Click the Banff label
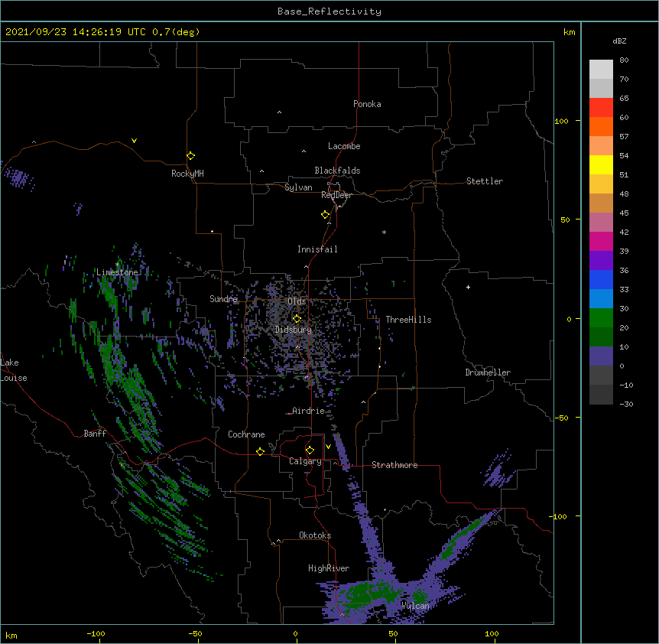659x644 pixels. 95,434
